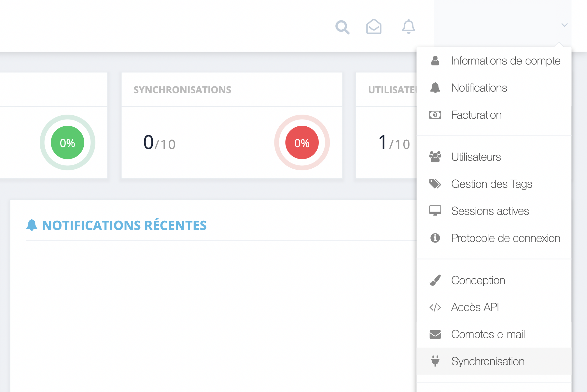Click the NOTIFICATIONS RÉCENTES heading
Viewport: 587px width, 392px height.
(124, 225)
